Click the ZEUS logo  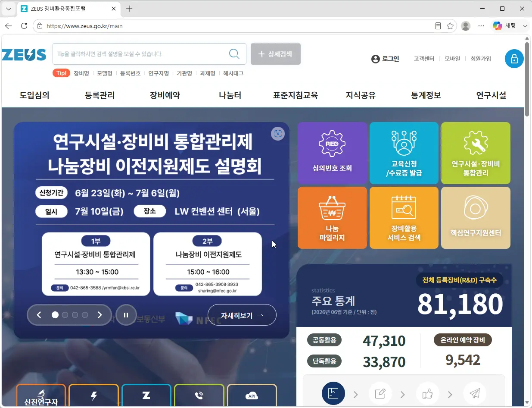(x=24, y=54)
